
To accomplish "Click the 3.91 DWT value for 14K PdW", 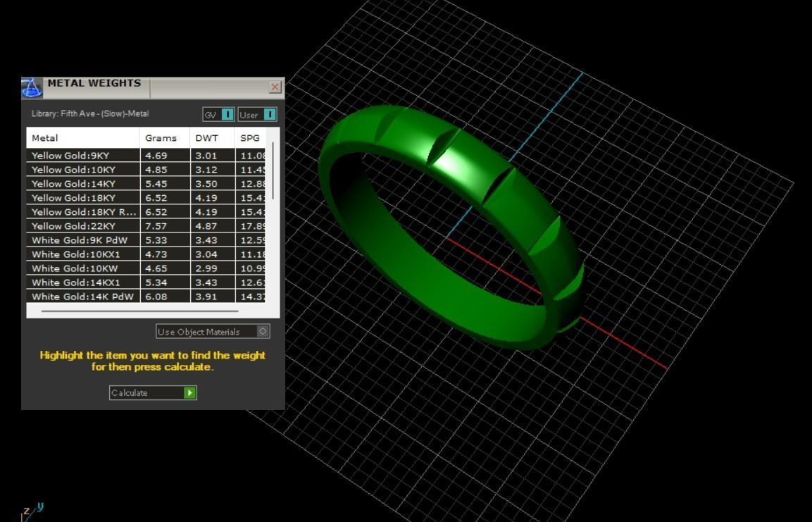I will (206, 296).
